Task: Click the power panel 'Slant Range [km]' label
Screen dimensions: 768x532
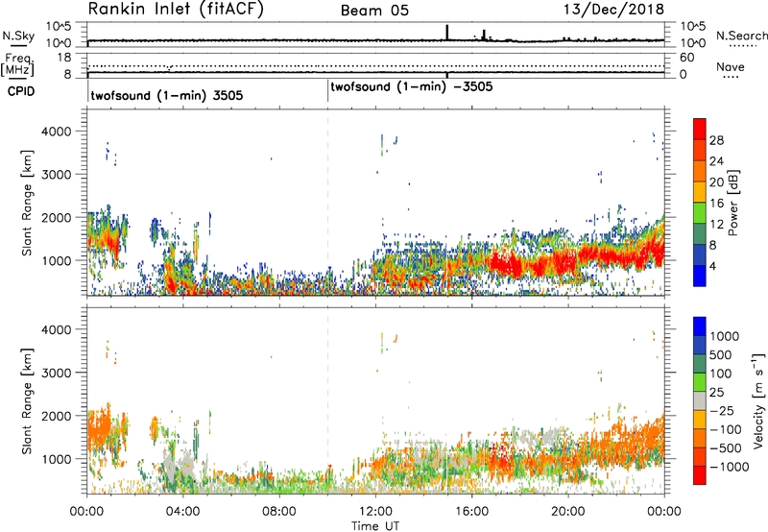Action: pos(27,203)
